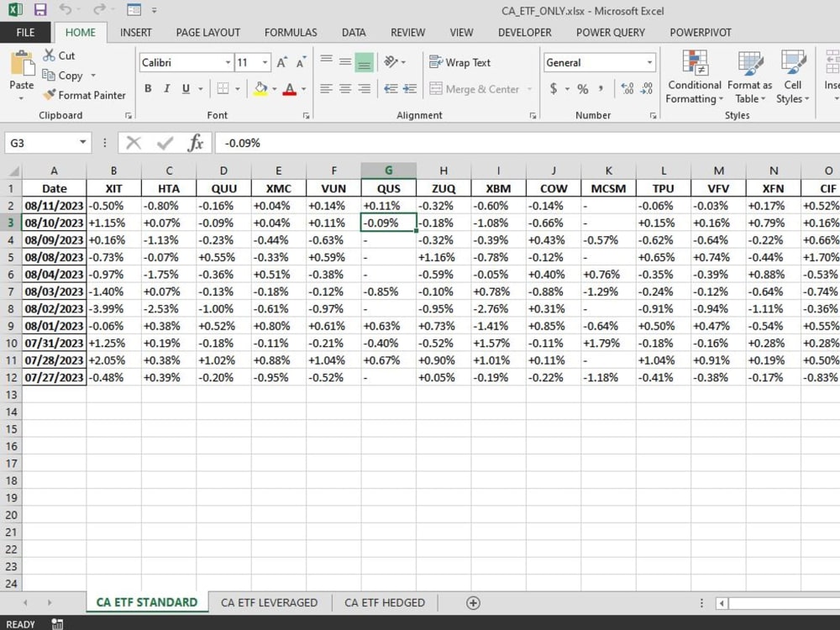Open the Fill Color dropdown arrow

[x=275, y=89]
